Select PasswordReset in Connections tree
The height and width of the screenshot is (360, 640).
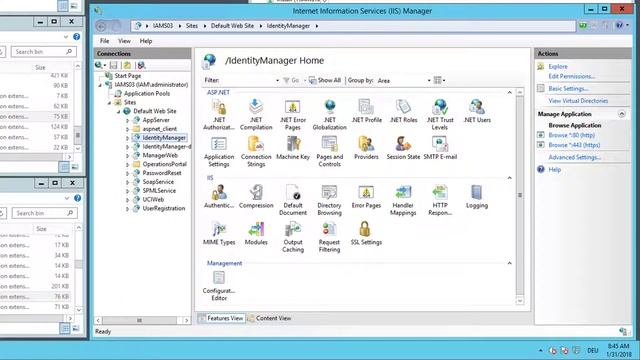(x=162, y=173)
